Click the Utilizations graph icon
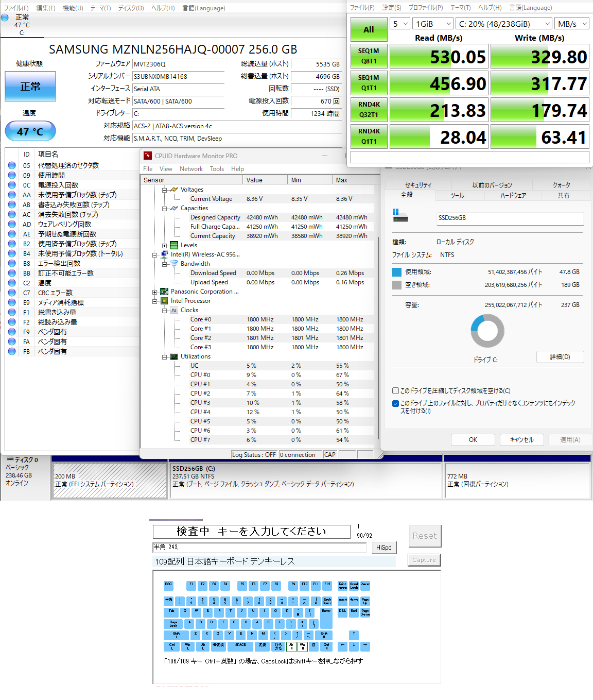The height and width of the screenshot is (700, 593). point(174,356)
